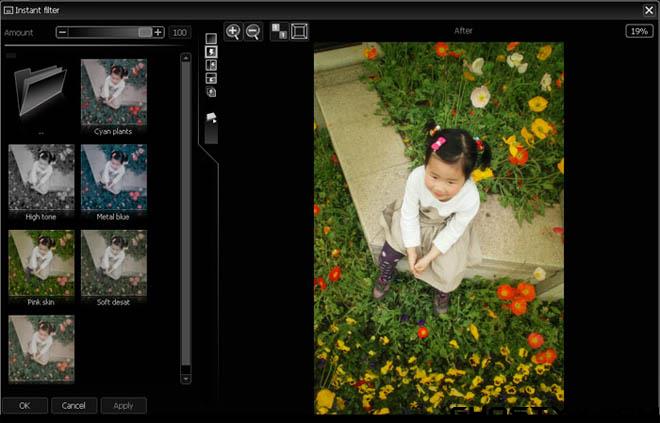
Task: Apply the Soft desat filter thumbnail
Action: (114, 263)
